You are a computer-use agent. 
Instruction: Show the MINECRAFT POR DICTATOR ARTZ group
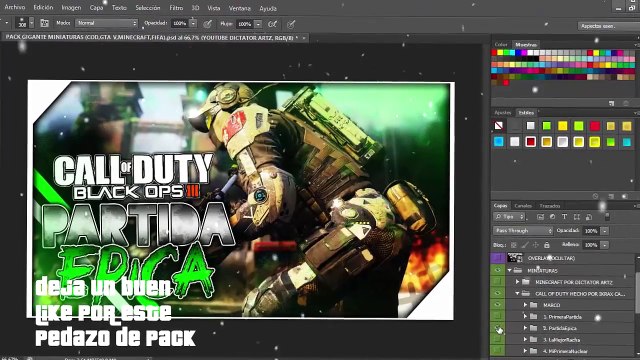[x=498, y=282]
